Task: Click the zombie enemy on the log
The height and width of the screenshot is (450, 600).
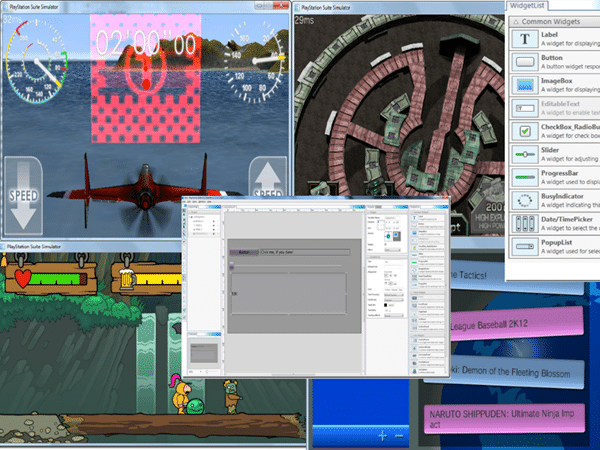Action: point(232,397)
